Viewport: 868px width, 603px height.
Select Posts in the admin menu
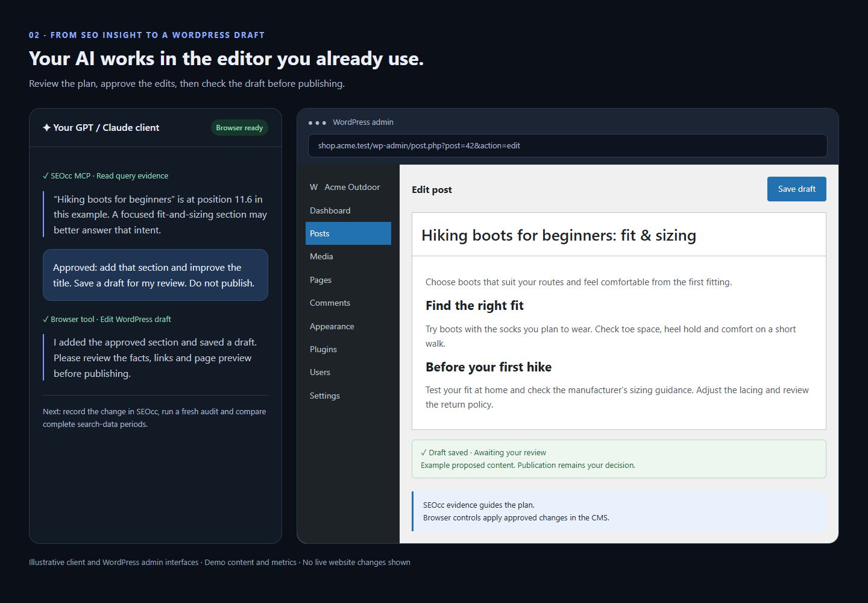348,233
